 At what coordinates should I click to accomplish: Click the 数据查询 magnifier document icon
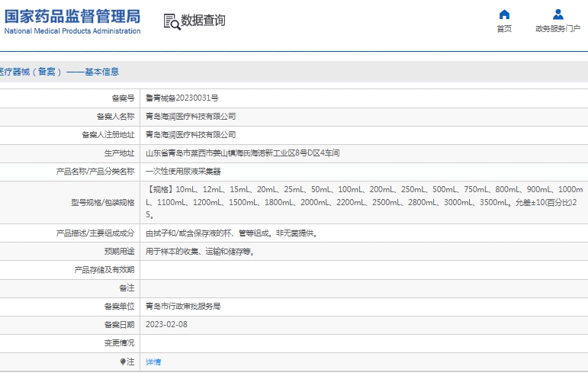click(172, 22)
